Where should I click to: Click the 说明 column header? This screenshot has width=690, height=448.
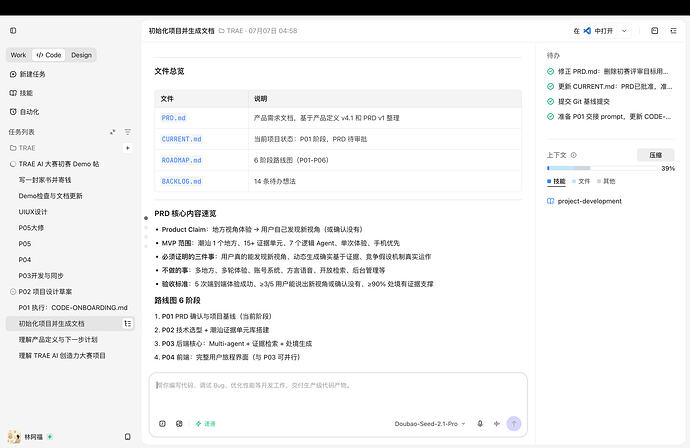(x=261, y=99)
